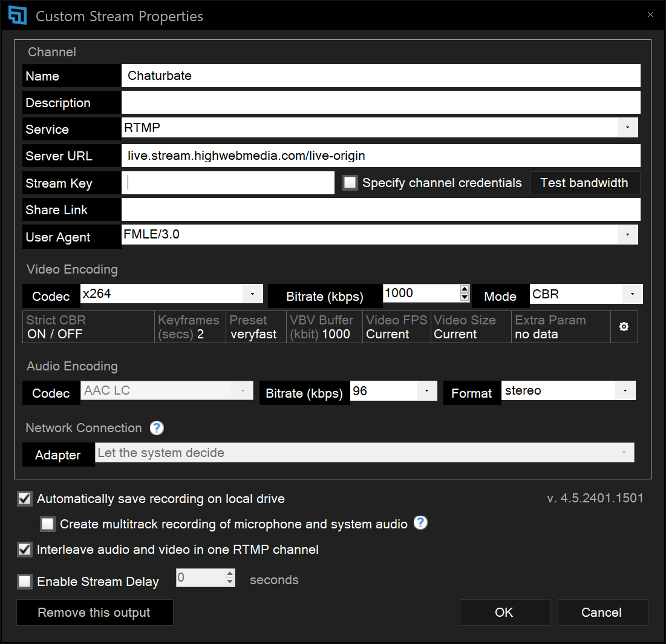Decrease stream delay seconds with down arrow
Viewport: 666px width, 644px height.
tap(230, 582)
